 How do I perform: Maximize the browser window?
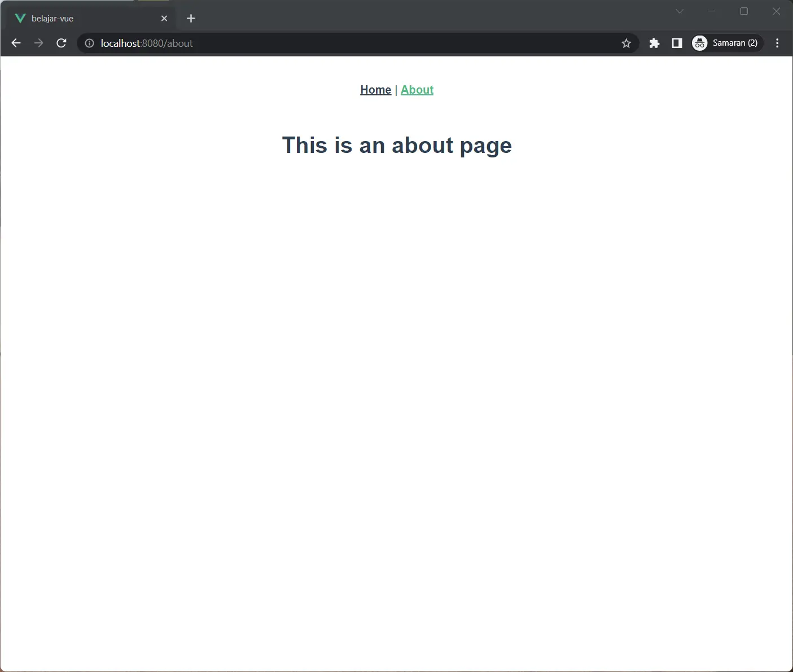click(x=744, y=11)
